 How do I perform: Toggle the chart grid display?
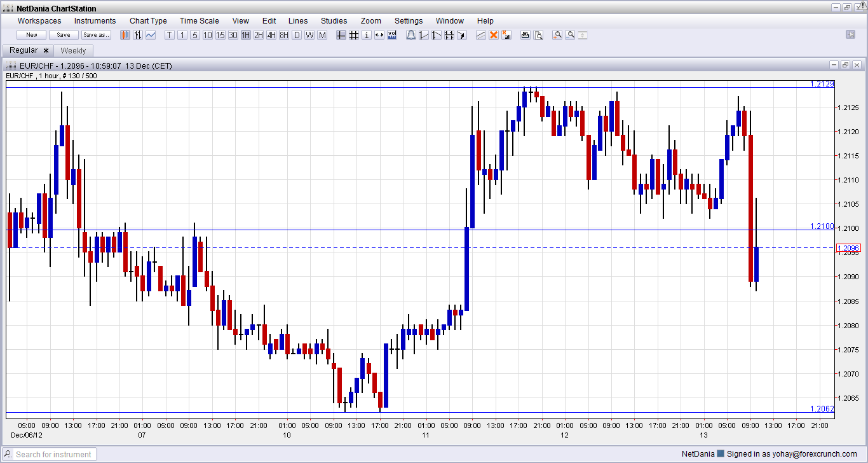pos(354,35)
